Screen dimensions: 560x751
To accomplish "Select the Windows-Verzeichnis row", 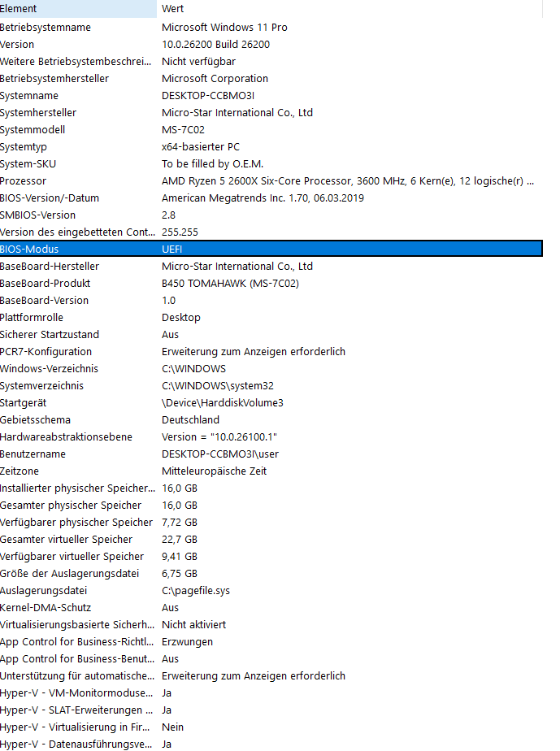I will [271, 369].
